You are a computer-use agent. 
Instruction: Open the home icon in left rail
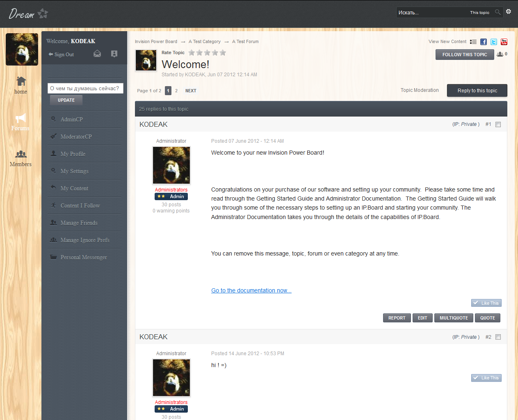pos(21,81)
